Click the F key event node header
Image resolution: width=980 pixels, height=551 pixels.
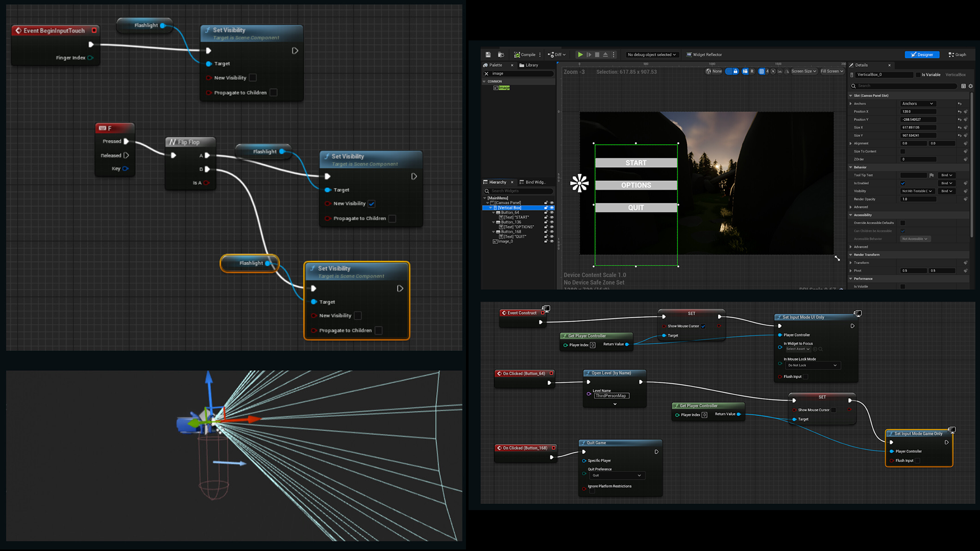coord(115,128)
